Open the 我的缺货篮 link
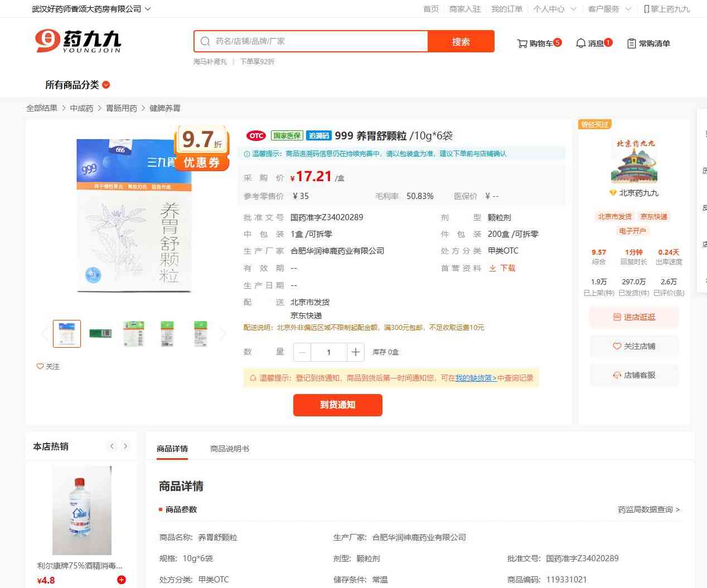 pos(476,378)
